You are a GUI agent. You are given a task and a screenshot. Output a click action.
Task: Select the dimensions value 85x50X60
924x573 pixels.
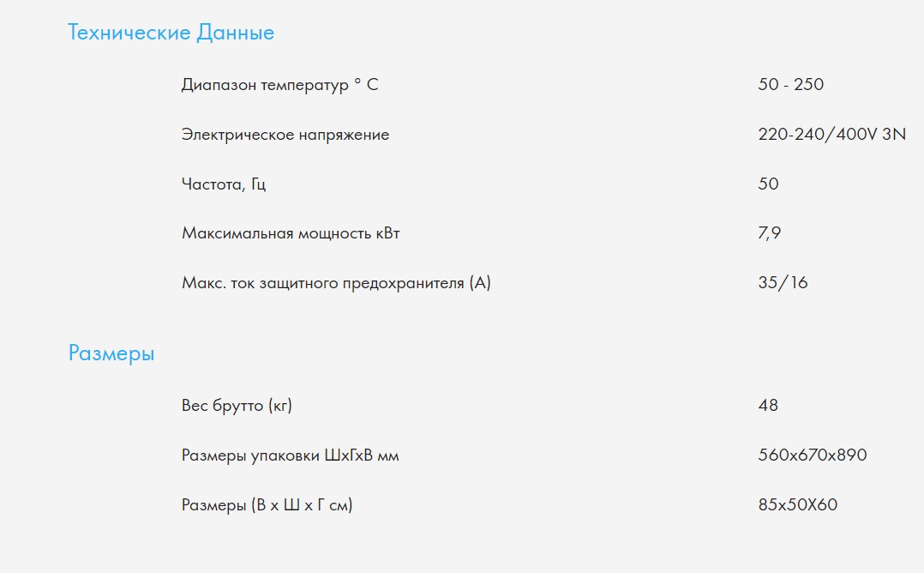797,505
